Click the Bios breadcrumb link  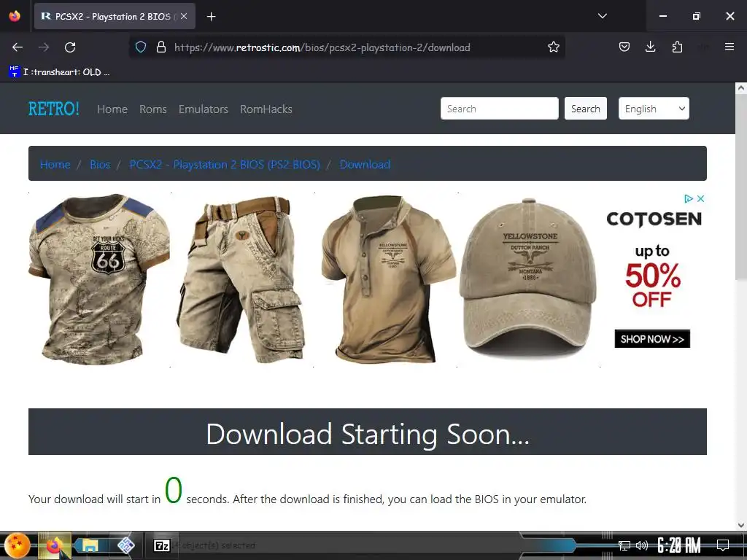(x=100, y=164)
